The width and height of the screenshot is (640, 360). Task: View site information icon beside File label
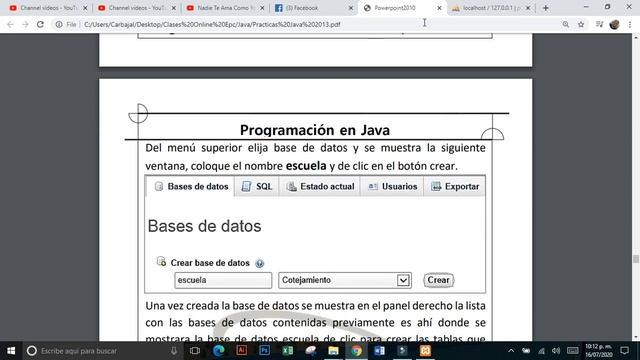[x=59, y=24]
